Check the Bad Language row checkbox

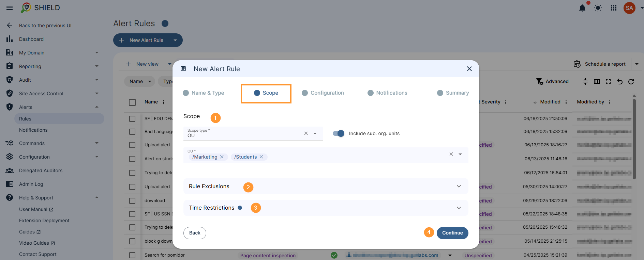pyautogui.click(x=132, y=132)
